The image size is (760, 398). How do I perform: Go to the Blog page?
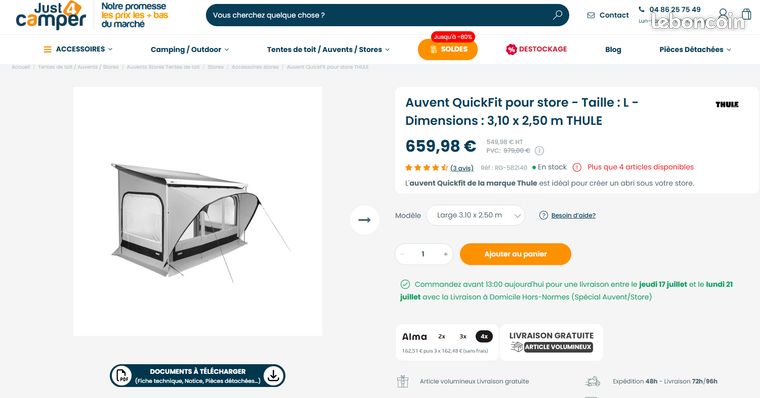pos(613,49)
